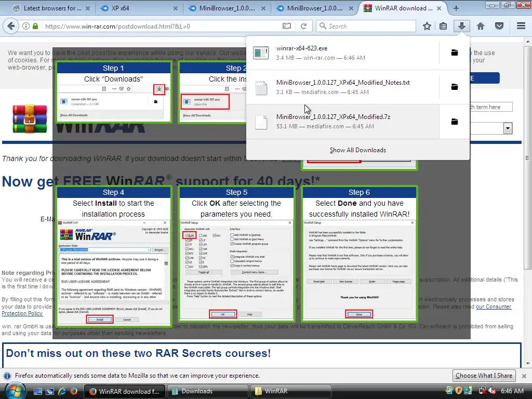Open a new tab with plus button
This screenshot has height=399, width=532.
click(456, 8)
